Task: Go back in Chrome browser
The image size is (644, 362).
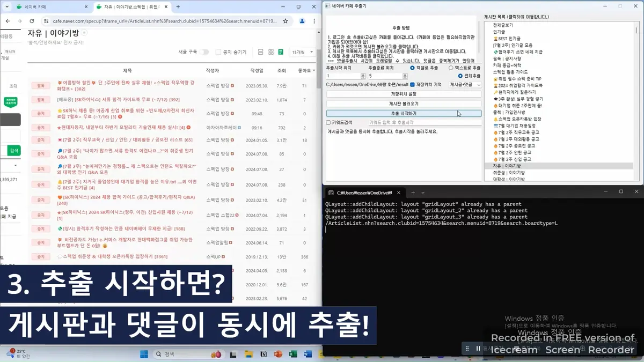Action: point(6,21)
